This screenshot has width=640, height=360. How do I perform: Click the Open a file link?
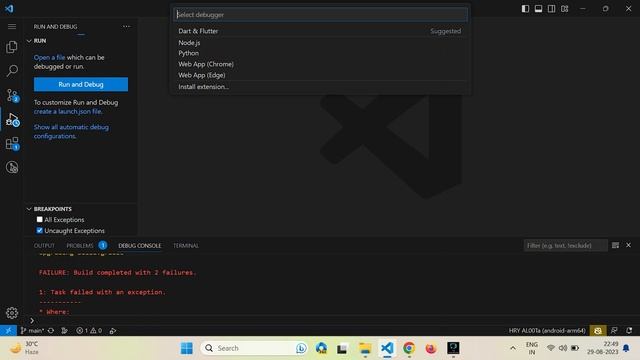click(x=49, y=58)
